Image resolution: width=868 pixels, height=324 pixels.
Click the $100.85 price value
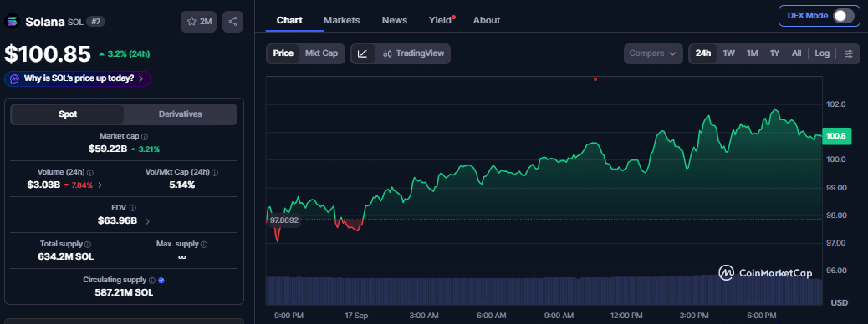point(48,54)
